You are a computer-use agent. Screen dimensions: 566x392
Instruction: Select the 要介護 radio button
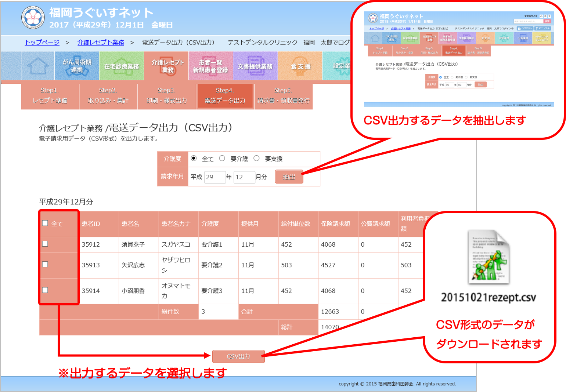point(222,158)
